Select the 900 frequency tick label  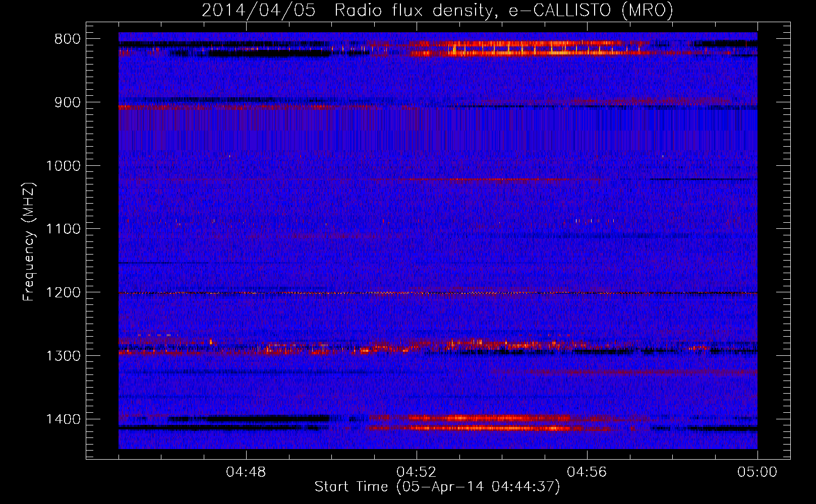[x=67, y=102]
